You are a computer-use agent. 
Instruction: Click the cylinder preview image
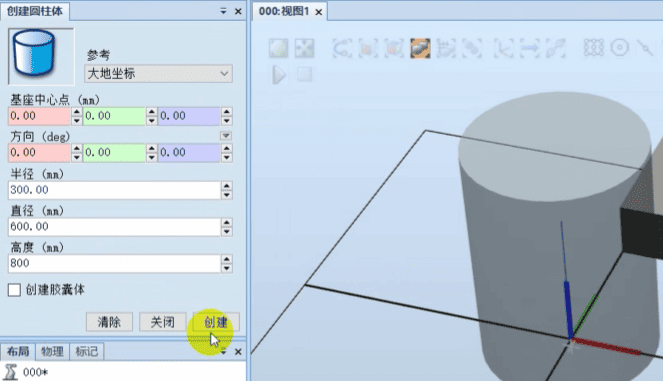pyautogui.click(x=41, y=56)
